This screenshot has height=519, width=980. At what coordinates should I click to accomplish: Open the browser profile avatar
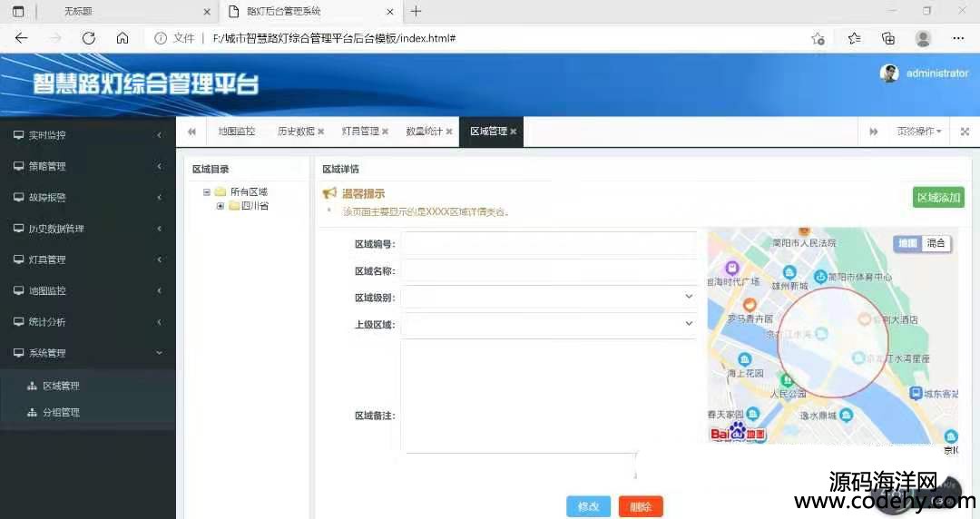coord(923,39)
